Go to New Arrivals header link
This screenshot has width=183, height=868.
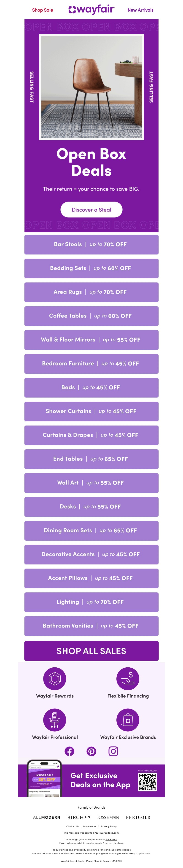[140, 10]
